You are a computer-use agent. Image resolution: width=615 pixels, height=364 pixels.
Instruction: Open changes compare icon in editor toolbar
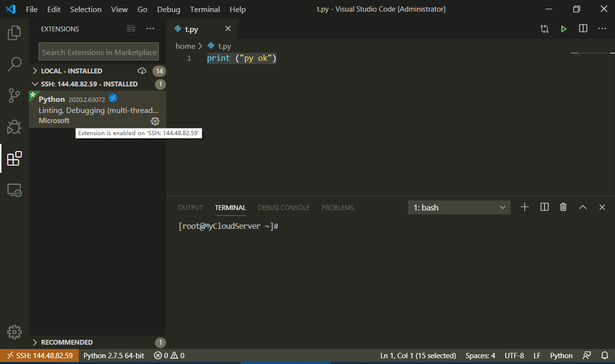(x=545, y=29)
